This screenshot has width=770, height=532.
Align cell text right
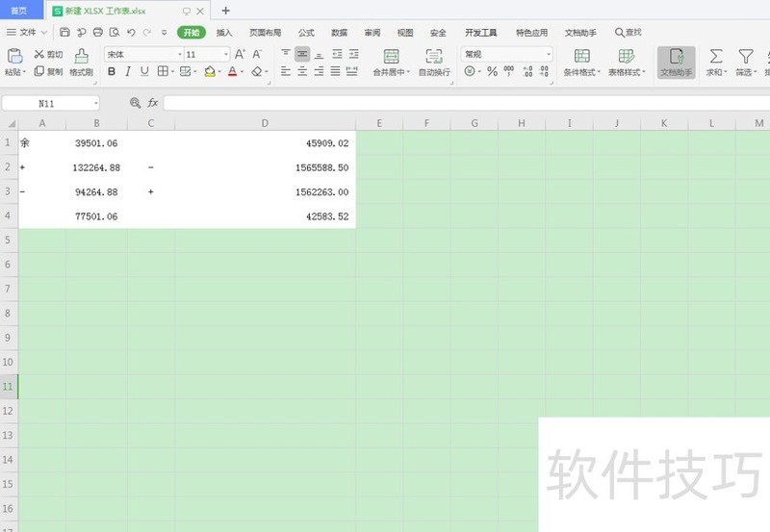[x=319, y=71]
